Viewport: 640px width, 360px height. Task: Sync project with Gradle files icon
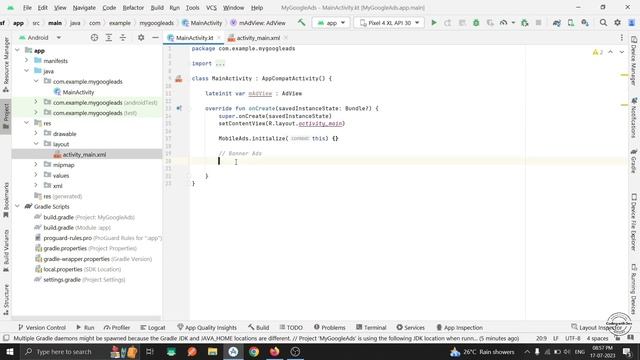[557, 23]
